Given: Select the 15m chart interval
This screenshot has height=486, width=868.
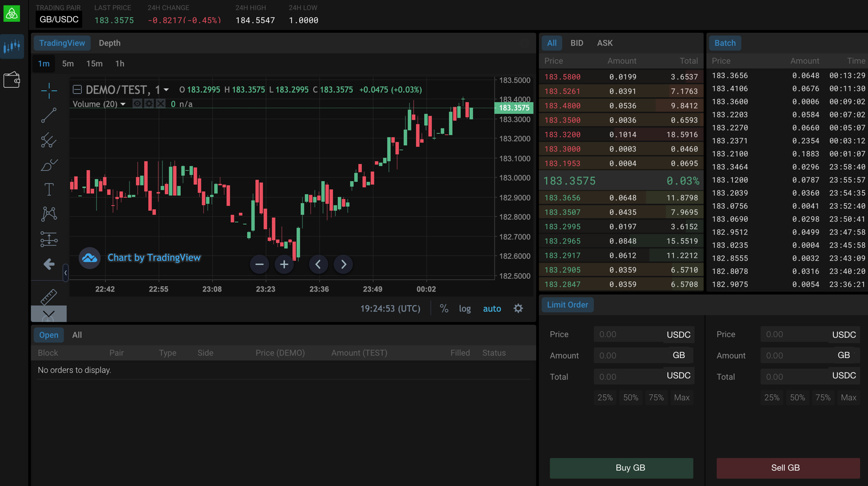Looking at the screenshot, I should (94, 63).
